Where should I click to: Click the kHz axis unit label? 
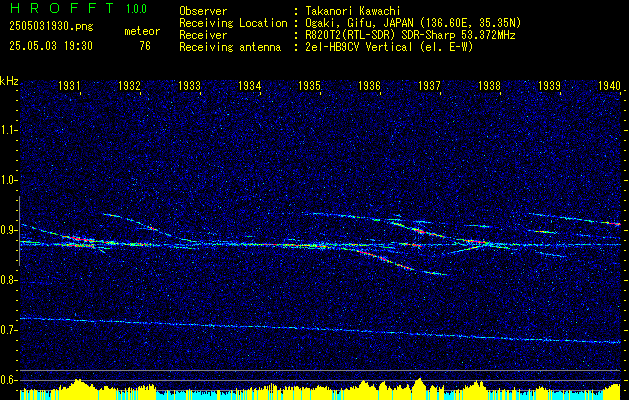pyautogui.click(x=9, y=81)
